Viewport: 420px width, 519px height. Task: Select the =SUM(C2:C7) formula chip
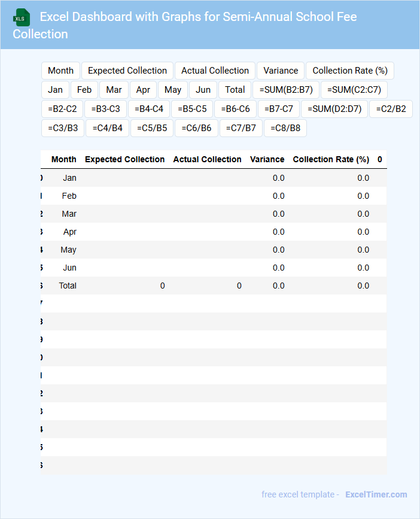point(354,90)
